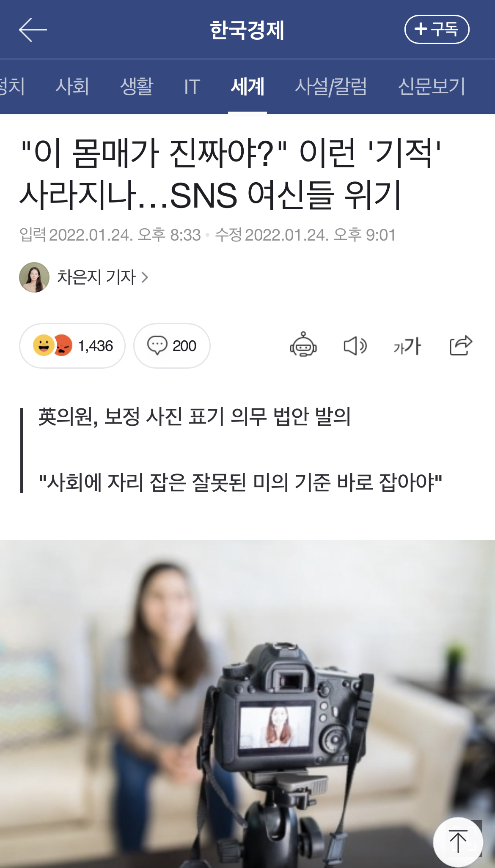Image resolution: width=495 pixels, height=868 pixels.
Task: Tap the article camera photo
Action: coord(247,704)
